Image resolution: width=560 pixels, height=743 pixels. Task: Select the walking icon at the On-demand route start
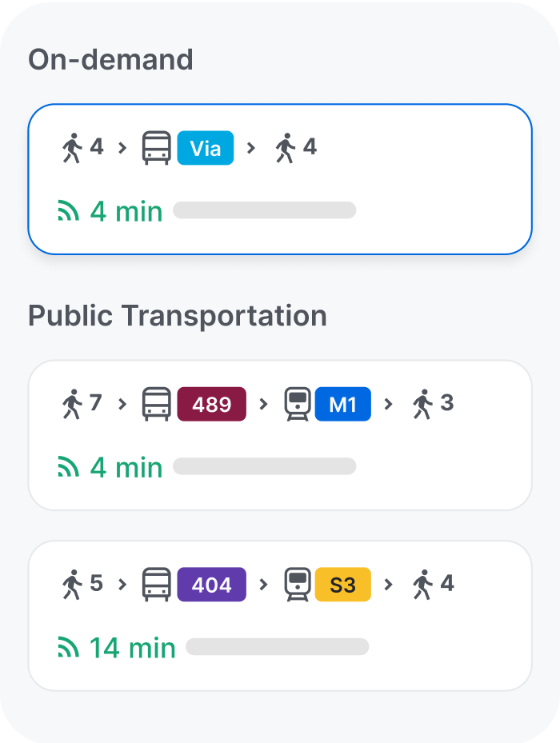click(x=73, y=147)
